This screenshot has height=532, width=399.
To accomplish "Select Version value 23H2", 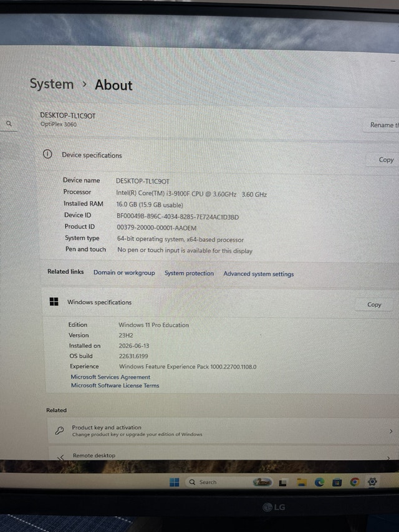I will (126, 335).
